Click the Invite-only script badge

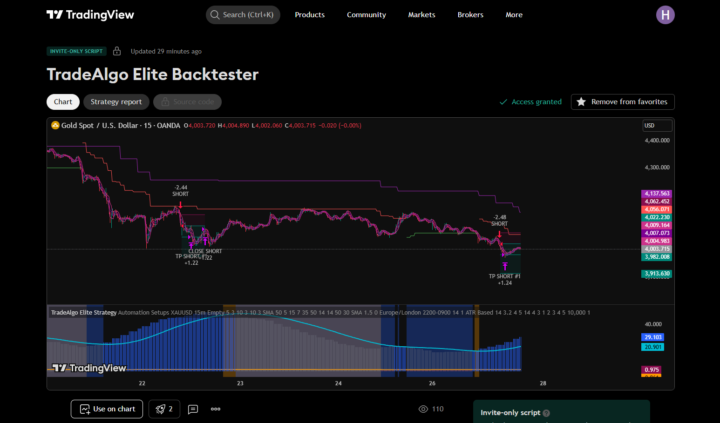[x=77, y=51]
